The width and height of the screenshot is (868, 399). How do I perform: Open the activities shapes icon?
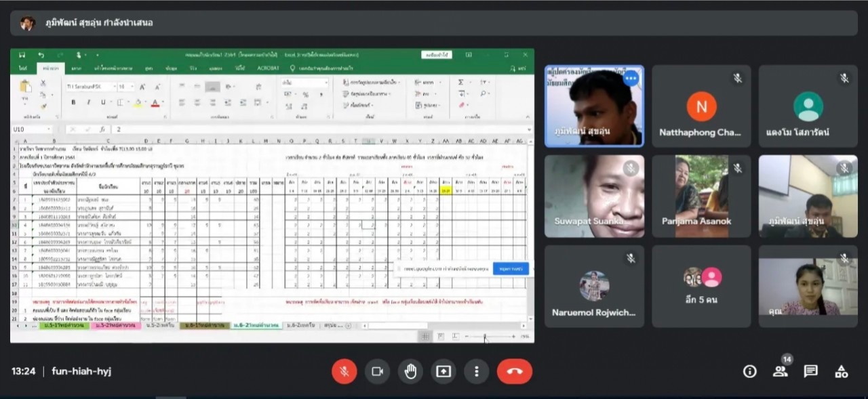pyautogui.click(x=841, y=371)
